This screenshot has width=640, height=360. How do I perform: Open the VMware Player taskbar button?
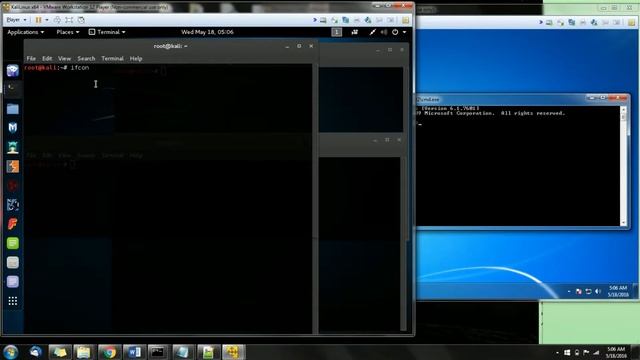[233, 352]
